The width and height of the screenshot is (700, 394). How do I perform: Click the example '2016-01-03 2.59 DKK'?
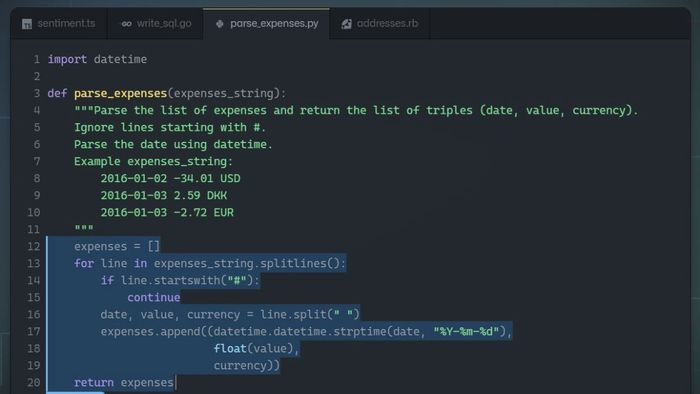[x=164, y=195]
